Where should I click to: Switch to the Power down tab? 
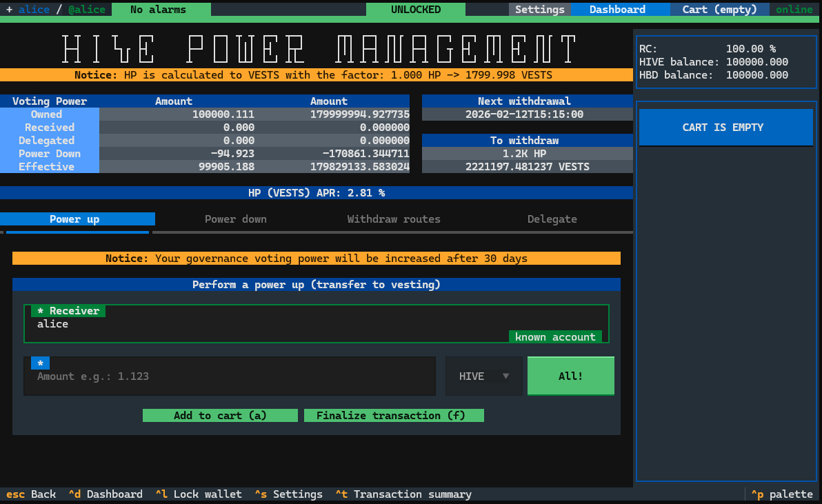(x=235, y=219)
